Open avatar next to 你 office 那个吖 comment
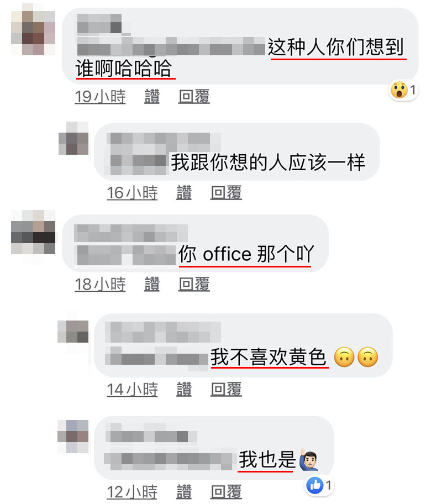 tap(33, 233)
